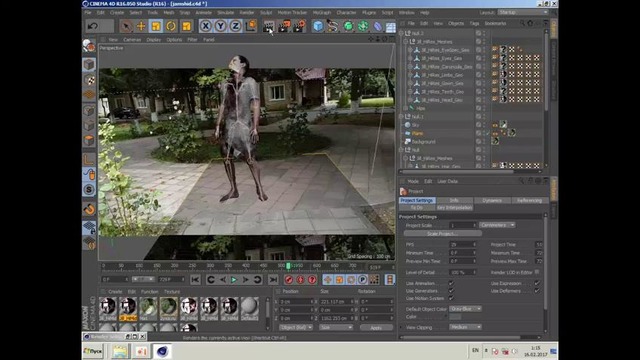Open the spline pen tool icon
This screenshot has width=640, height=360.
(x=333, y=26)
